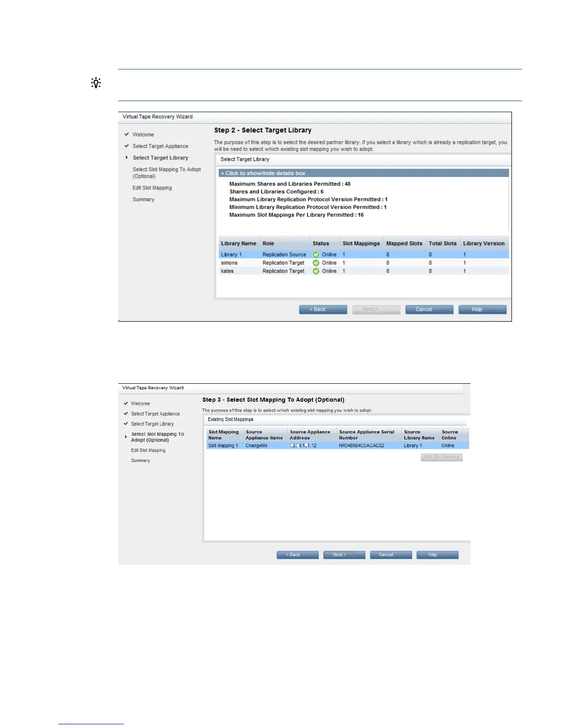Viewport: 563px width, 728px height.
Task: Go to Select Target Library in Step 3 wizard sidebar
Action: pos(152,424)
